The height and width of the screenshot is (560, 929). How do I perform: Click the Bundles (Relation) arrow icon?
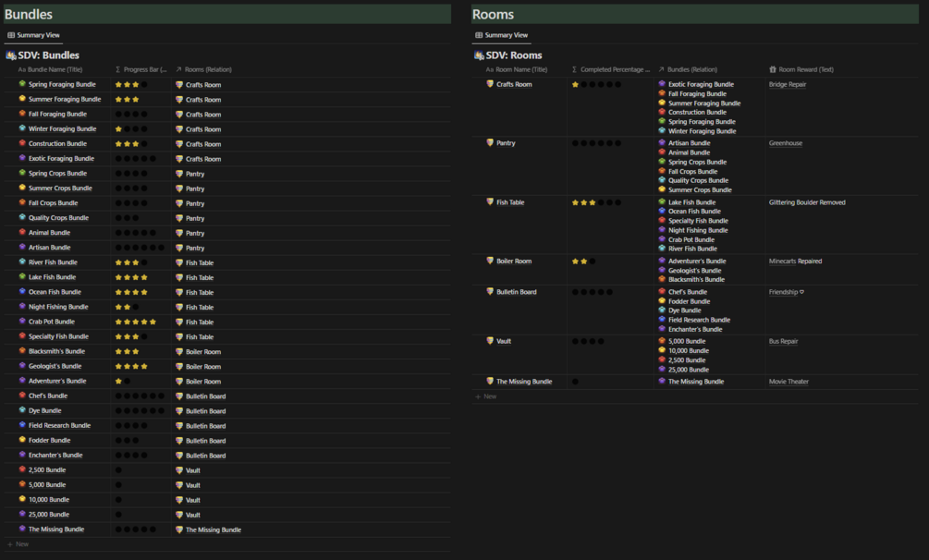(661, 69)
